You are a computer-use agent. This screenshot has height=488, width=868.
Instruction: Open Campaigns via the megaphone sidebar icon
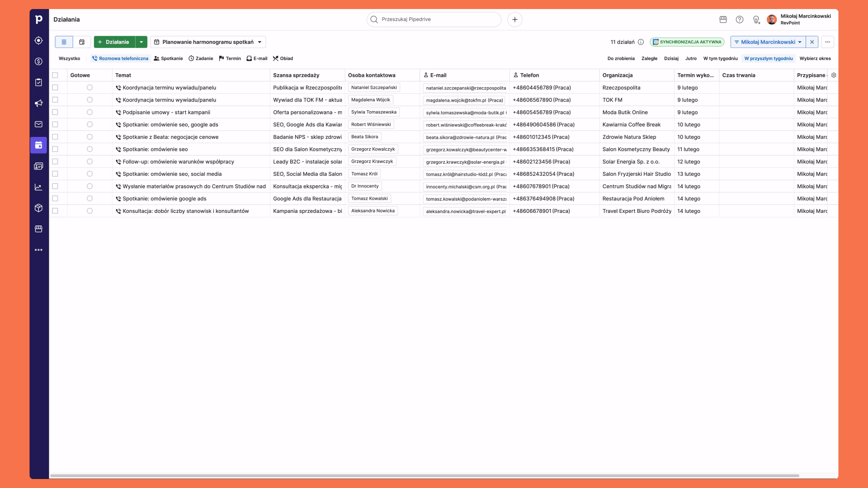[x=38, y=103]
